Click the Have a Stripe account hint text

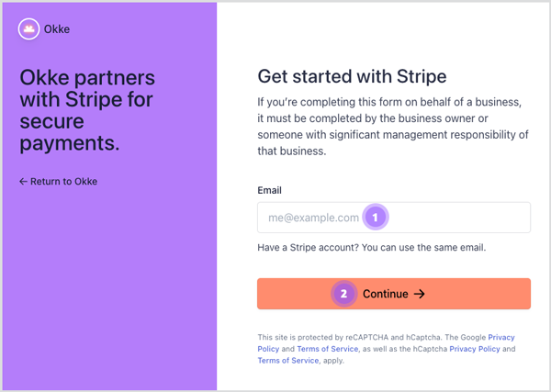(371, 247)
